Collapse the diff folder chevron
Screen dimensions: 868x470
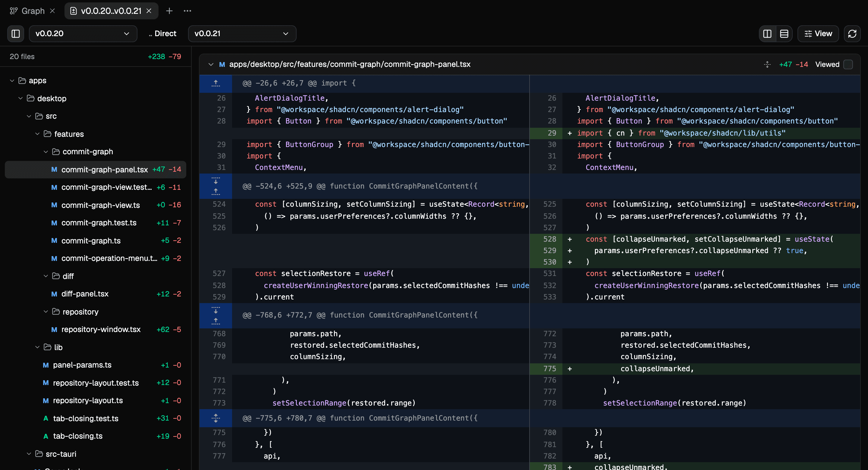pos(46,276)
